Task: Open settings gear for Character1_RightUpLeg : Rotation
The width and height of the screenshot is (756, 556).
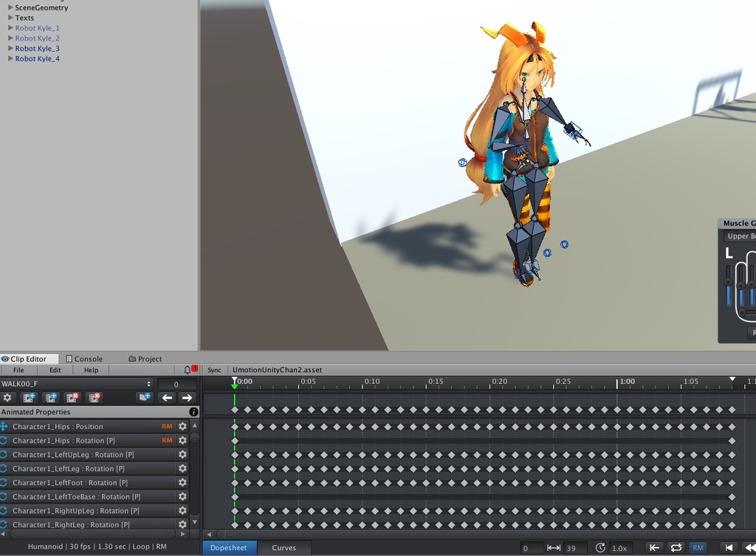Action: (182, 510)
